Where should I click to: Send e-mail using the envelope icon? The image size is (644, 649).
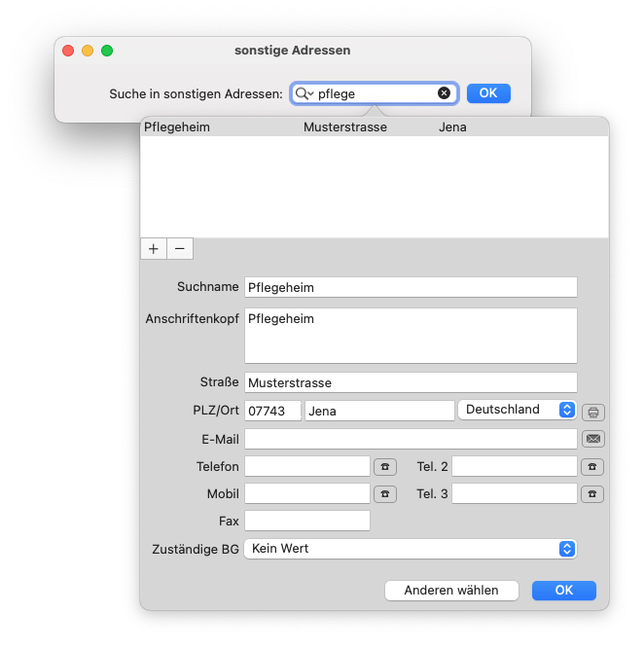(593, 439)
